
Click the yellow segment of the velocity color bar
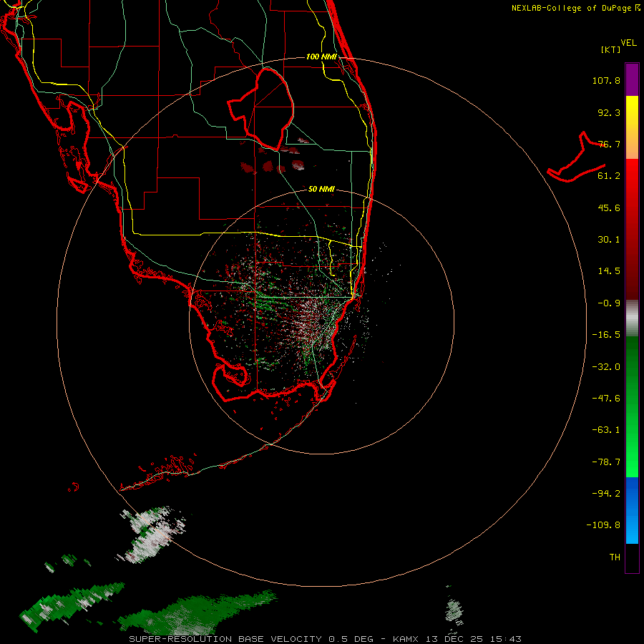tap(632, 127)
